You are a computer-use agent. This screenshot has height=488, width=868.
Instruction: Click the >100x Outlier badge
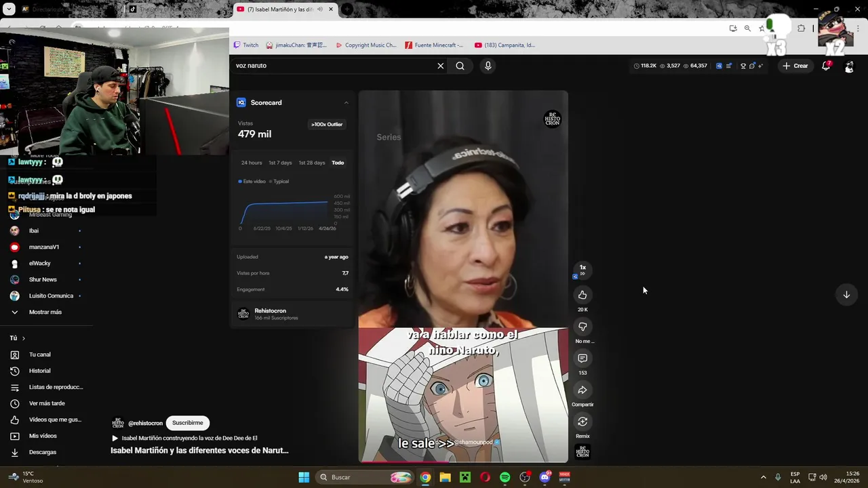pos(327,125)
